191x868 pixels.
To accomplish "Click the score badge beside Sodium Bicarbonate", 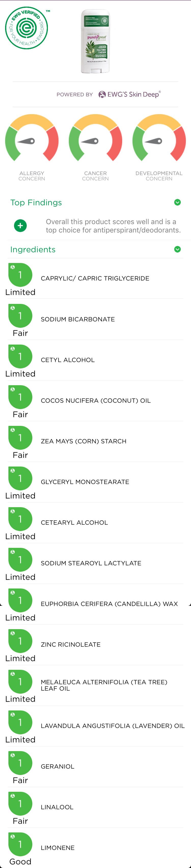I will [x=20, y=316].
